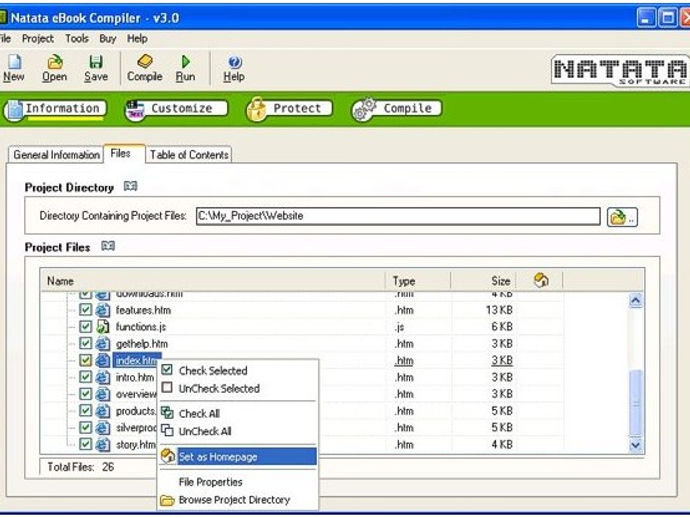Viewport: 690px width, 518px height.
Task: Open the Help menu in the menu bar
Action: pos(137,39)
